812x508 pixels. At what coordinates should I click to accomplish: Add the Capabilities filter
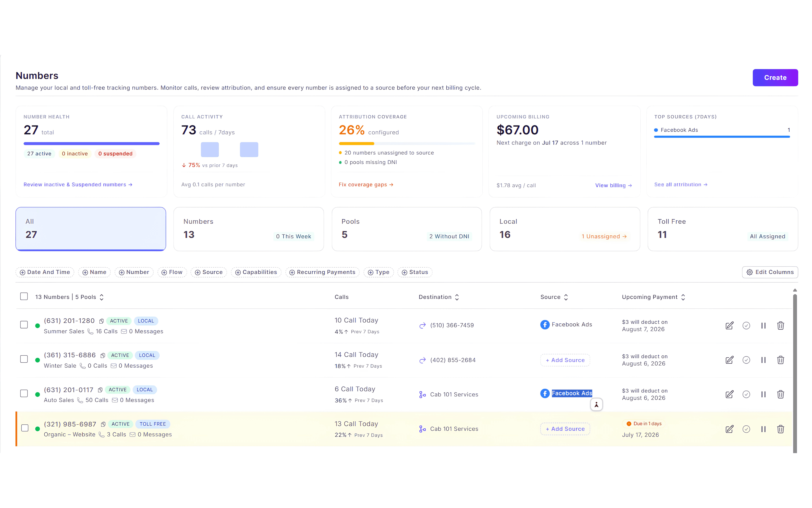pyautogui.click(x=256, y=272)
